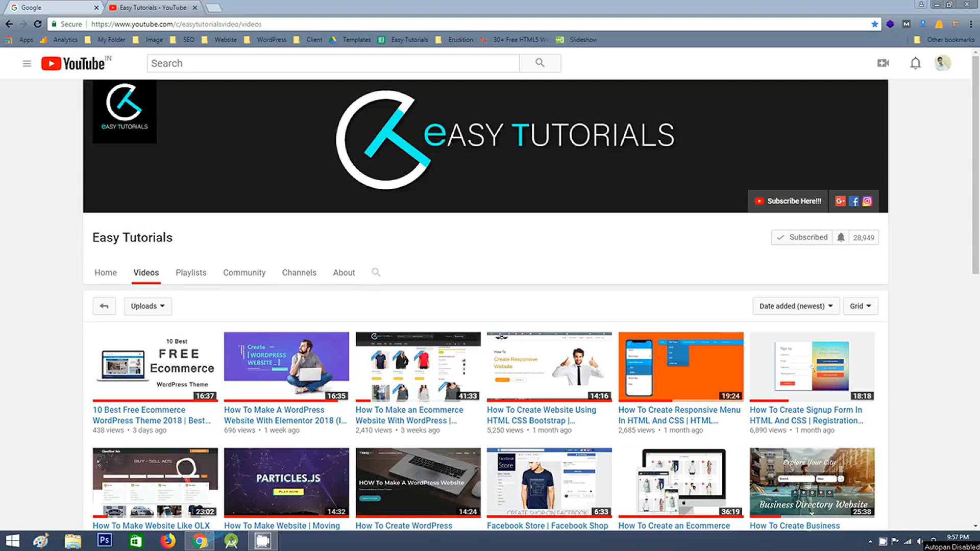Click the 41:33 ecommerce website thumbnail

(x=418, y=366)
